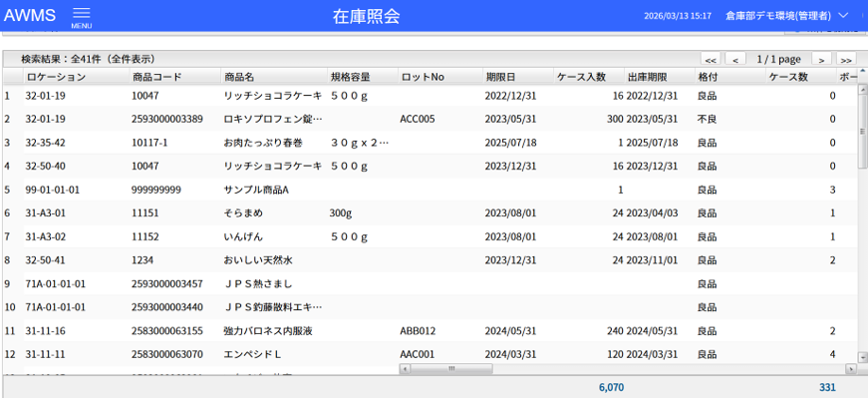868x398 pixels.
Task: Click 不良 grade in row 2
Action: [708, 119]
